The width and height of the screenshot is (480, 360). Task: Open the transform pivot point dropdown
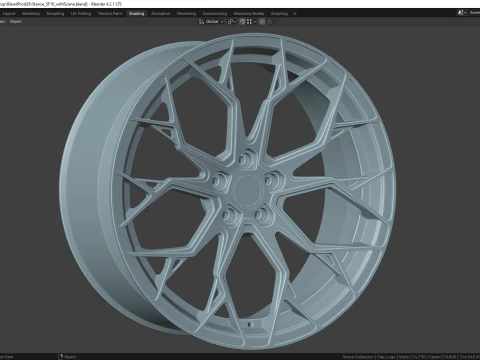[232, 22]
